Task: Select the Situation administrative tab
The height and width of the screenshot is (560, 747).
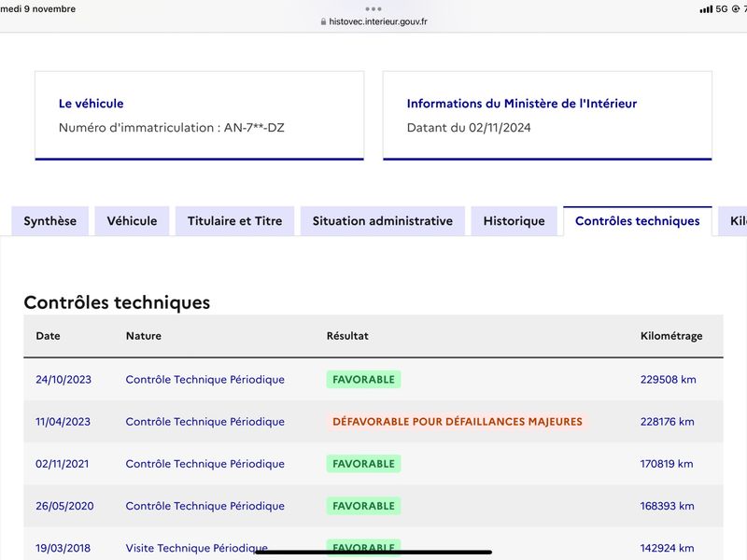Action: [x=383, y=221]
